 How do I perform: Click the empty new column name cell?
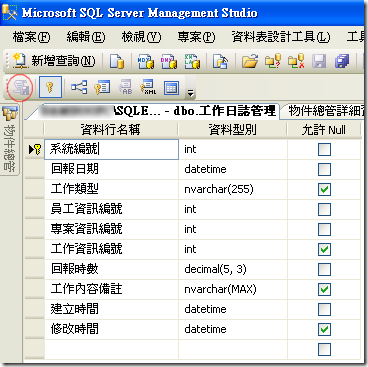111,349
